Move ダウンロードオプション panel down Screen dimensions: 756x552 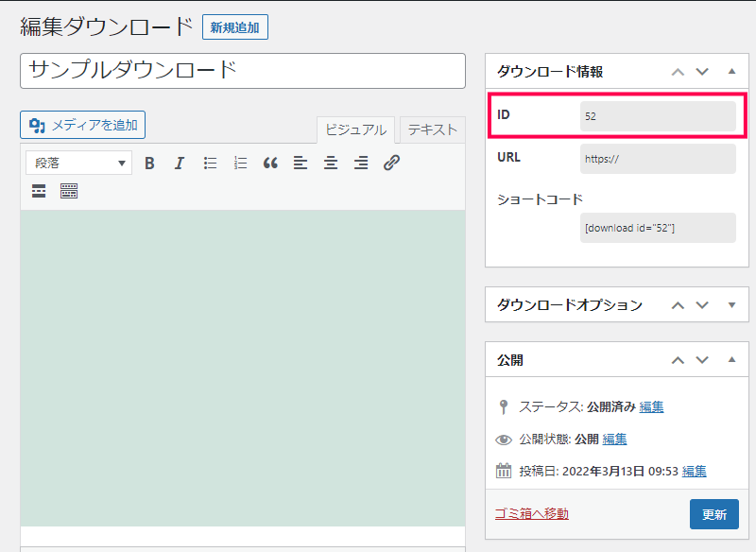pyautogui.click(x=702, y=304)
